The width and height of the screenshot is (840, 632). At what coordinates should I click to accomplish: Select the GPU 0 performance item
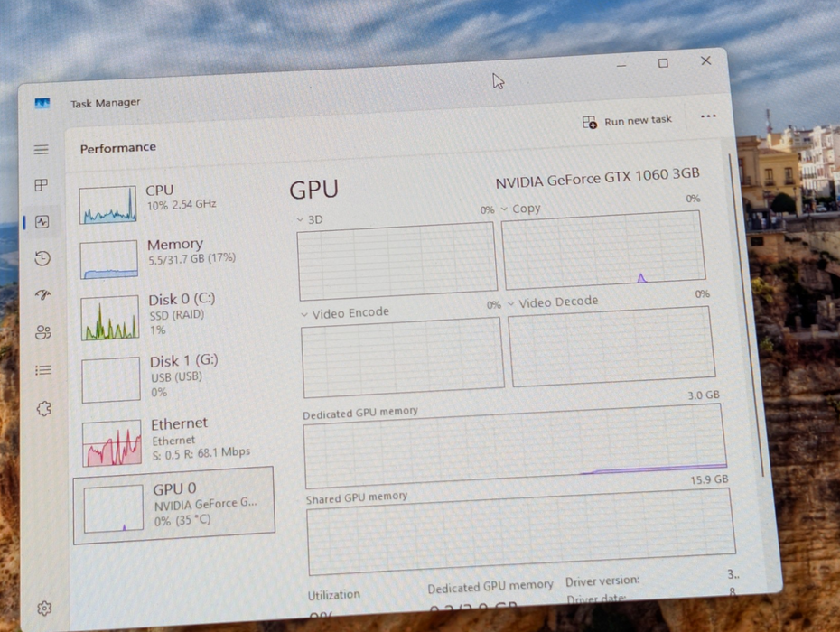pyautogui.click(x=174, y=506)
